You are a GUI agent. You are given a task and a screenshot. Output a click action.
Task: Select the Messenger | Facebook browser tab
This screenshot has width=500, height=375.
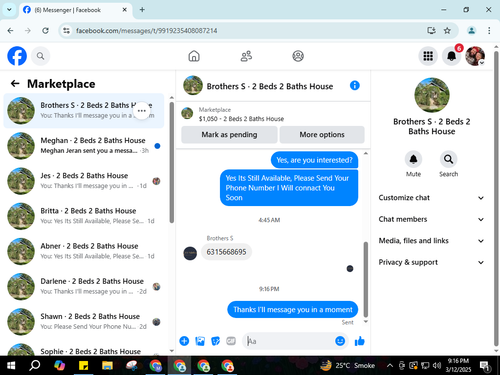pyautogui.click(x=75, y=10)
